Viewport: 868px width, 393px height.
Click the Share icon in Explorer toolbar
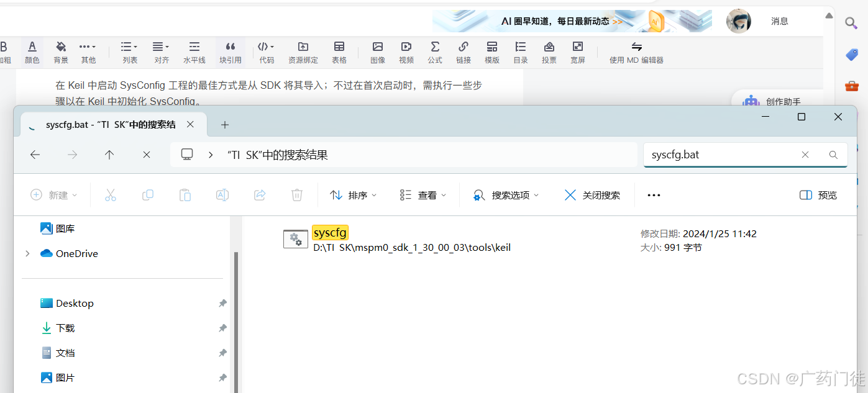tap(260, 195)
